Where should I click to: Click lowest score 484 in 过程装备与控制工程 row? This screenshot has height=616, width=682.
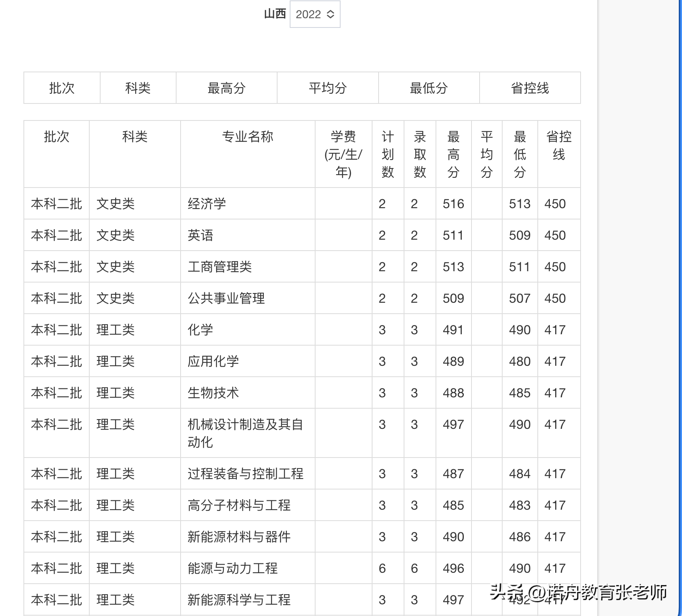520,474
